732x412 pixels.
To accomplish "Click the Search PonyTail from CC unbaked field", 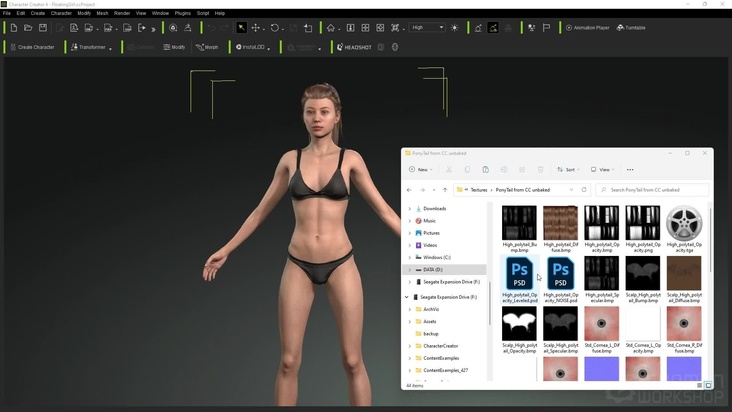I will tap(655, 190).
